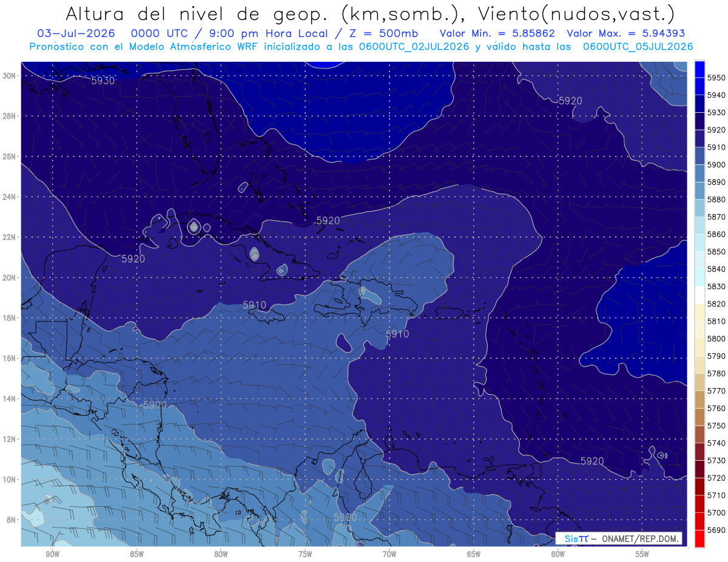Click the brightest blue colorbar swatch above 5950
Screen dimensions: 728x562
coord(699,69)
